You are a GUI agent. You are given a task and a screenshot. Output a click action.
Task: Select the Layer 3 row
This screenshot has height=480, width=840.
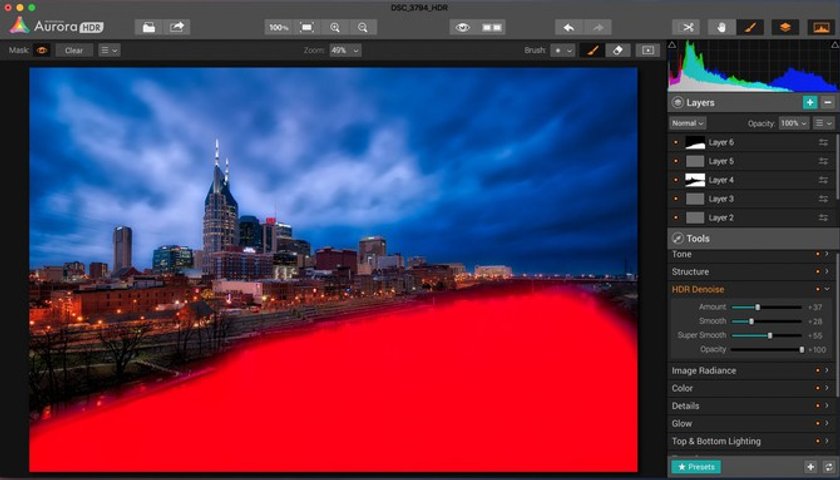(x=751, y=199)
